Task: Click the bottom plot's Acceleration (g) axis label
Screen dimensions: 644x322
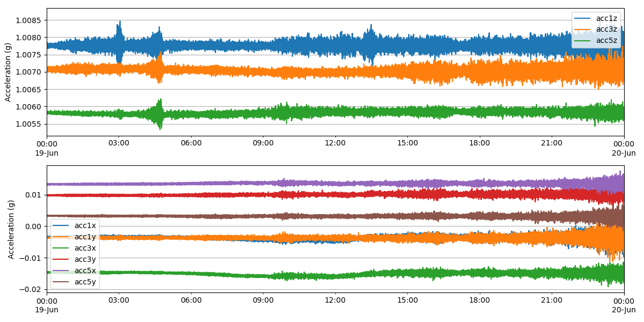Action: [11, 229]
